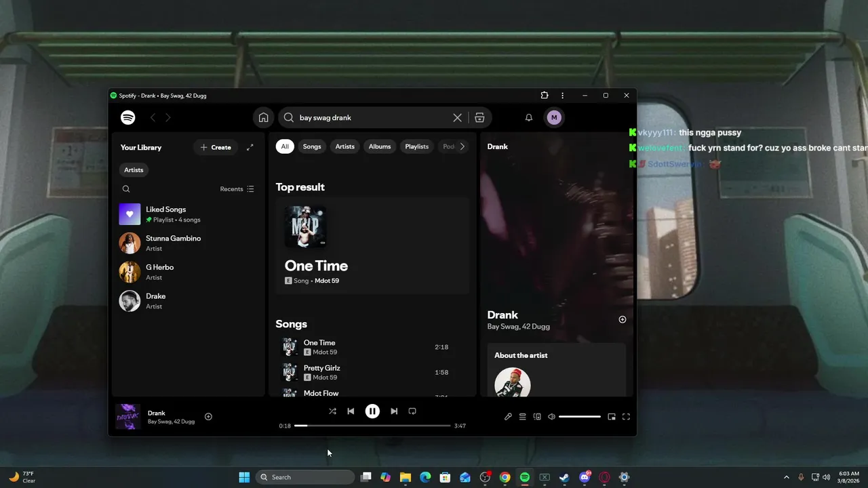Add Drank to library in Now Playing panel
The image size is (868, 488).
(623, 319)
